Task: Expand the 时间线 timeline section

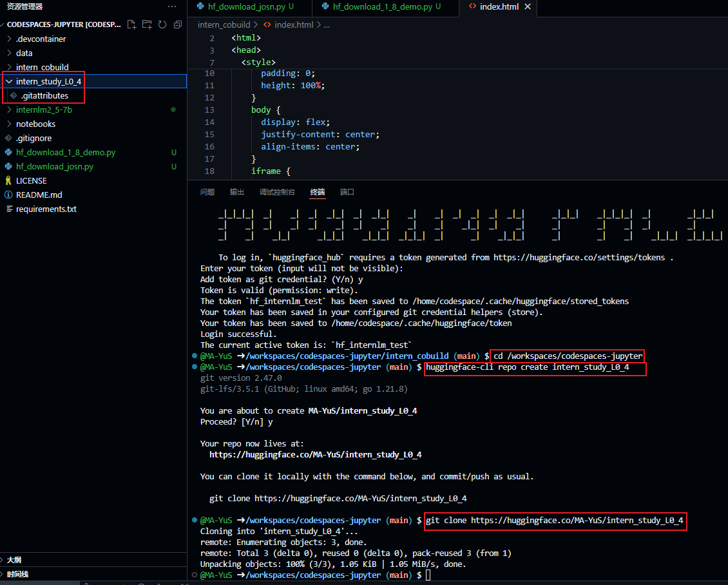Action: pyautogui.click(x=17, y=574)
